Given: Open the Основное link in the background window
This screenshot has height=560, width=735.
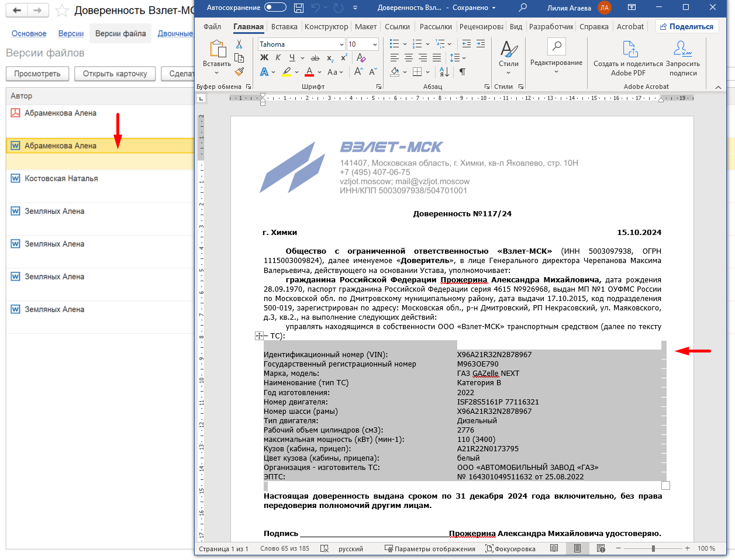Looking at the screenshot, I should pos(29,34).
